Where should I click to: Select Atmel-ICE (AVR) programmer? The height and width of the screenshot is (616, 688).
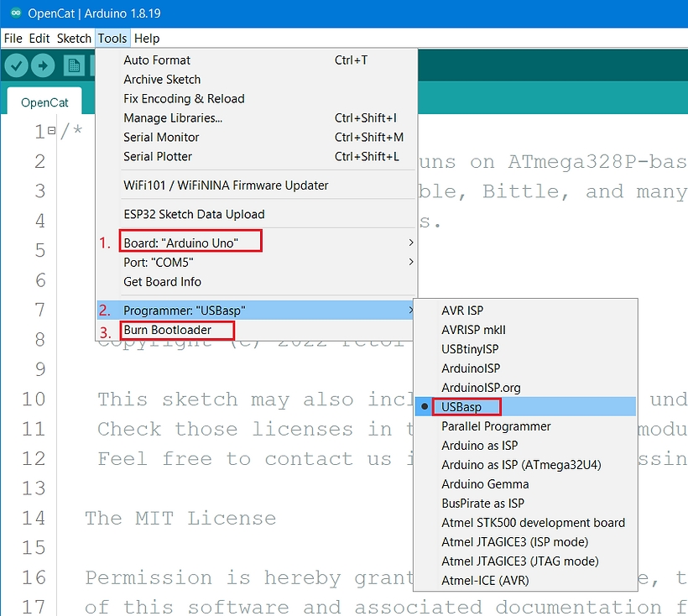(x=485, y=580)
